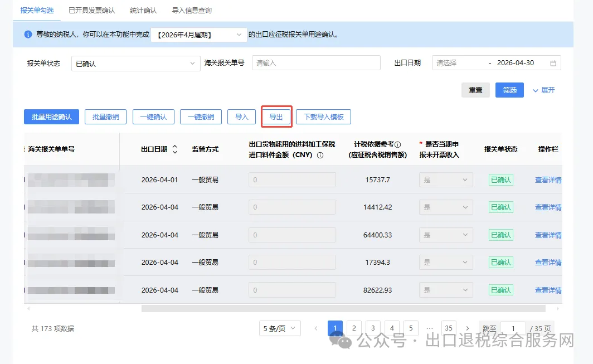The image size is (593, 364).
Task: Select current page 1 button
Action: [335, 328]
